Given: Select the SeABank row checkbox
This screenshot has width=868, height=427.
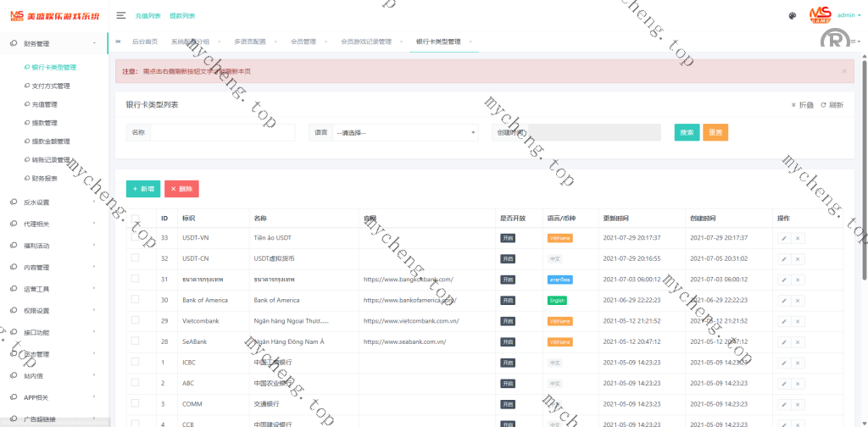Looking at the screenshot, I should pos(135,341).
